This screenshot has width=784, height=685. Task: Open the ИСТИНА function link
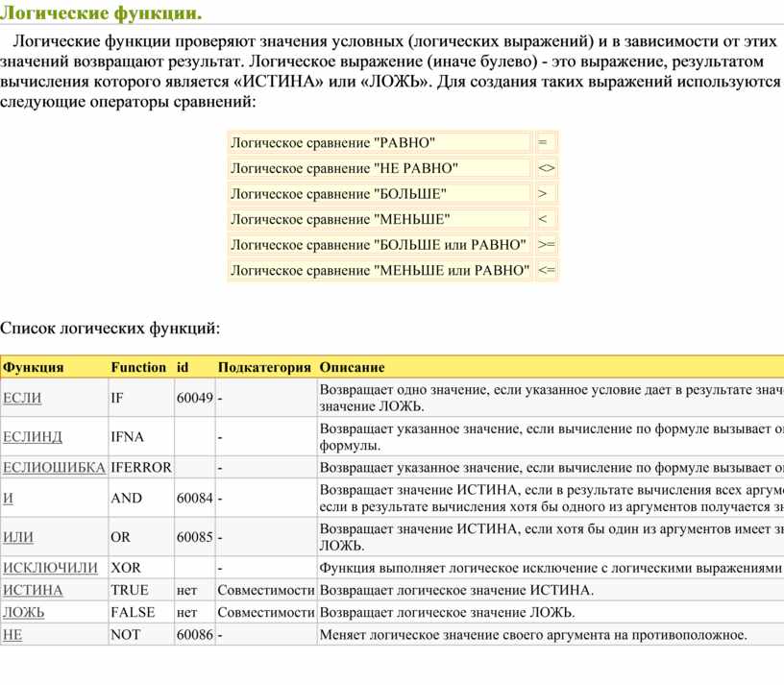(x=33, y=590)
